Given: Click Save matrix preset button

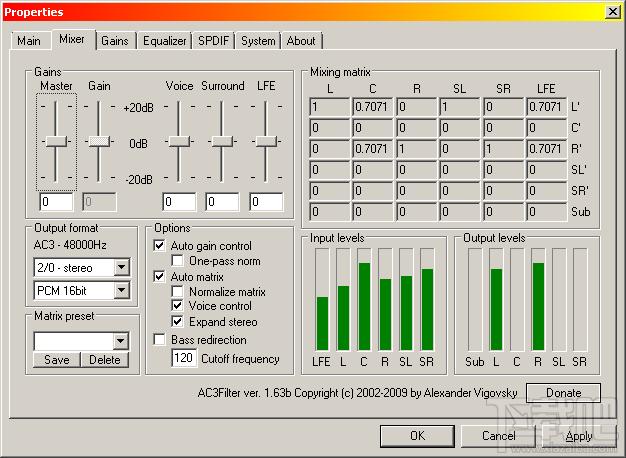Looking at the screenshot, I should (x=57, y=360).
